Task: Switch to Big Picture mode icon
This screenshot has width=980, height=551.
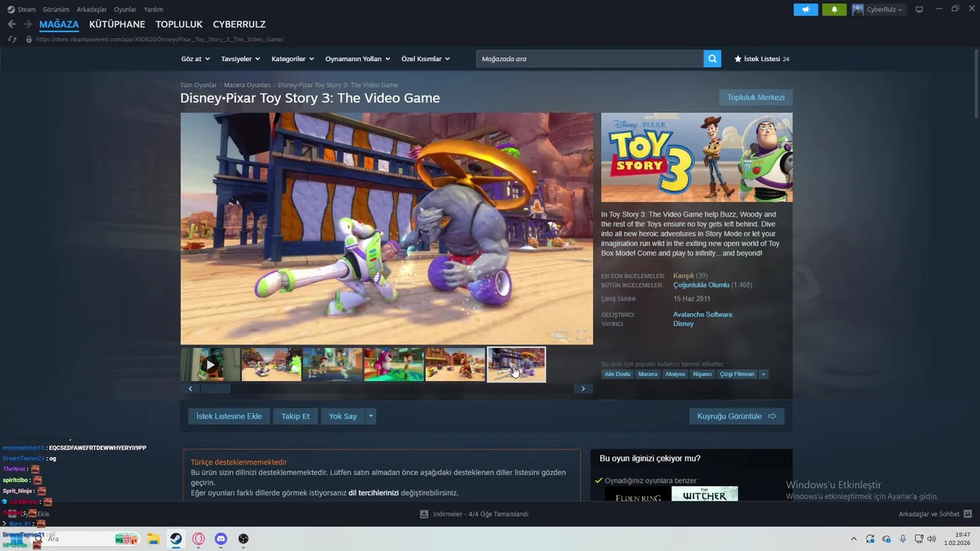Action: pyautogui.click(x=919, y=9)
